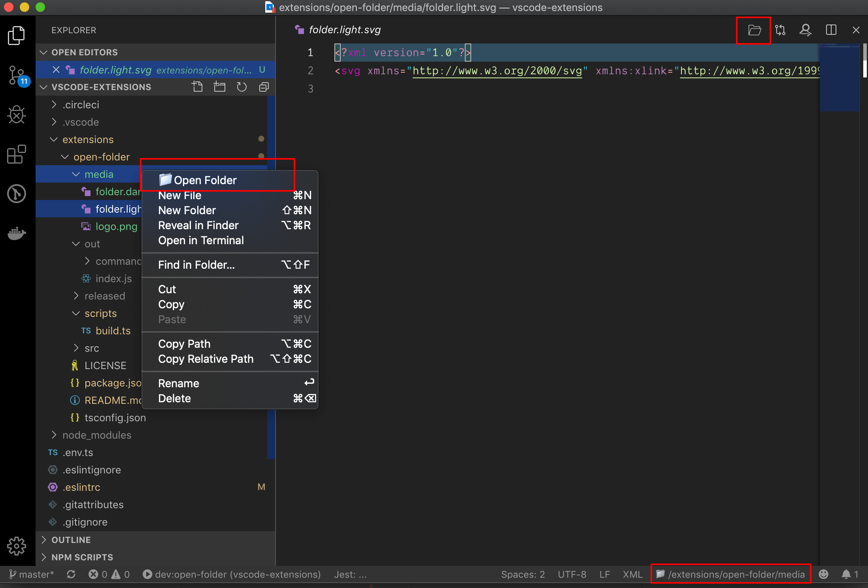
Task: Click the feedback smiley in the status bar
Action: click(x=824, y=574)
